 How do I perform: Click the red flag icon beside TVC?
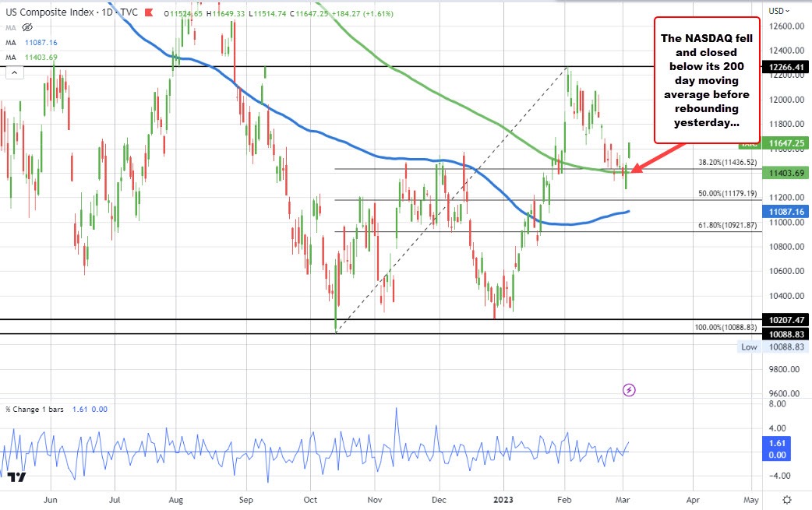[x=150, y=12]
